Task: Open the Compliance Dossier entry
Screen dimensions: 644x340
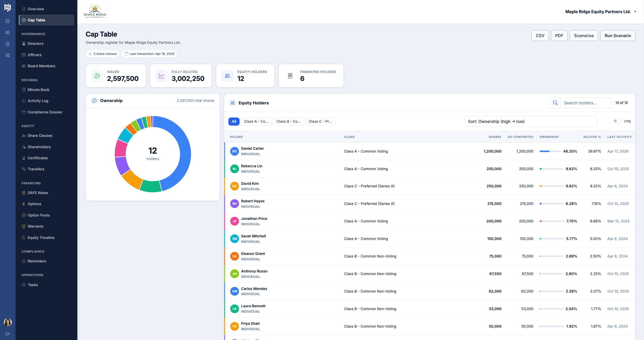Action: pyautogui.click(x=45, y=112)
